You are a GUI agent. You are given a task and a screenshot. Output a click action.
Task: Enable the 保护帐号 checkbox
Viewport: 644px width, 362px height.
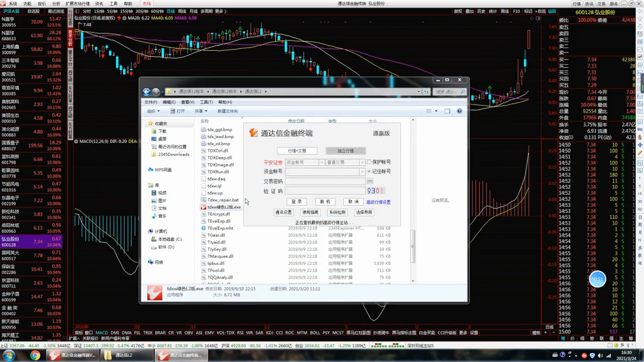pyautogui.click(x=369, y=162)
